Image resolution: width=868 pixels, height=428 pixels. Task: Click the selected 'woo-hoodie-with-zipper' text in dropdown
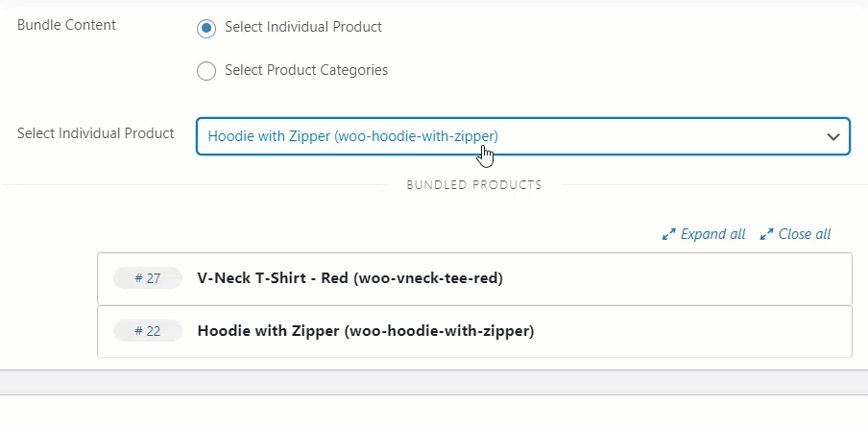coord(416,136)
